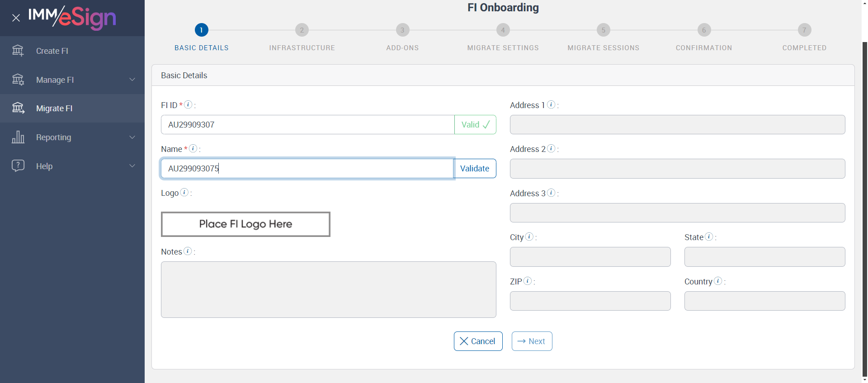
Task: Click the info icon next to Country
Action: click(x=718, y=281)
